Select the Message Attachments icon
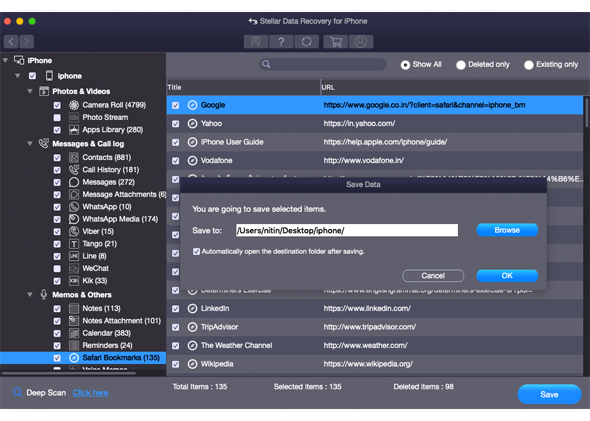The image size is (590, 421). tap(74, 195)
